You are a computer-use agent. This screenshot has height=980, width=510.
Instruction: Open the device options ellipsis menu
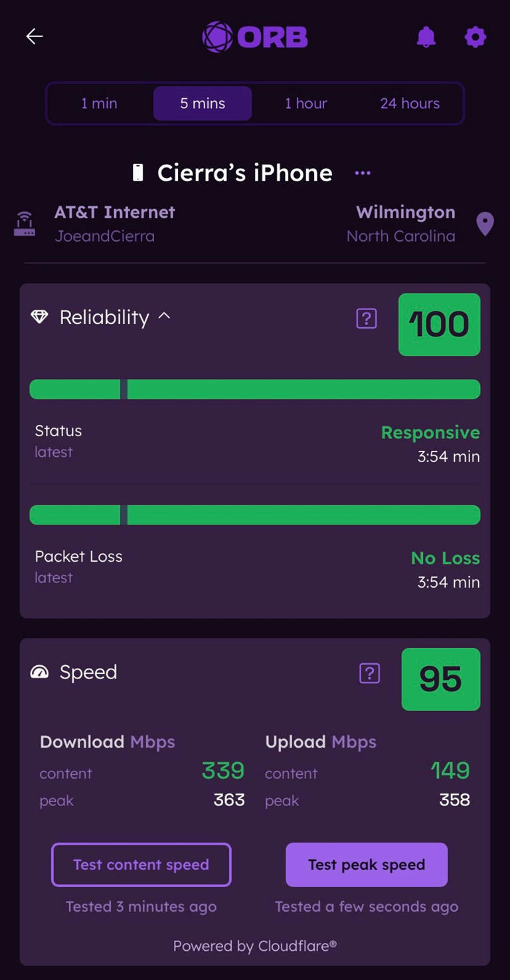coord(363,173)
